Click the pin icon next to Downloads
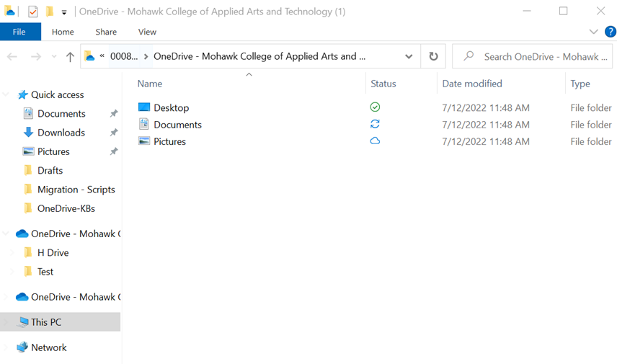This screenshot has height=364, width=617. [x=113, y=133]
